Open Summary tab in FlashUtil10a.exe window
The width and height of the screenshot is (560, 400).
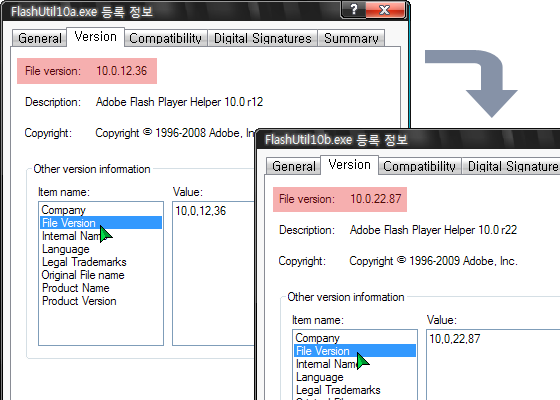(351, 38)
